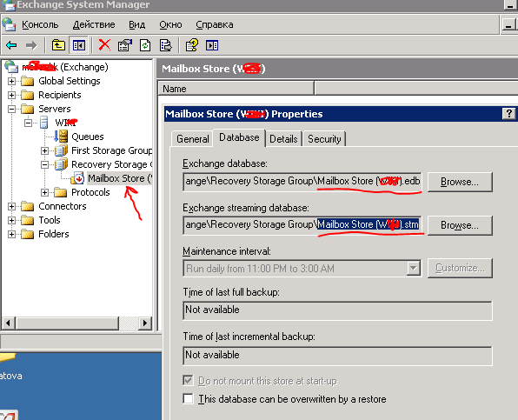Screen dimensions: 518x420
Task: Collapse the server node under Servers
Action: point(28,123)
